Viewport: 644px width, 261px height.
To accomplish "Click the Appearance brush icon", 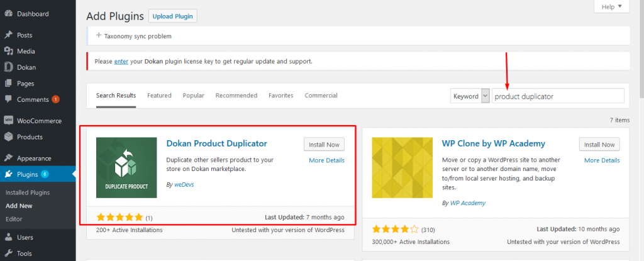I will click(x=8, y=158).
